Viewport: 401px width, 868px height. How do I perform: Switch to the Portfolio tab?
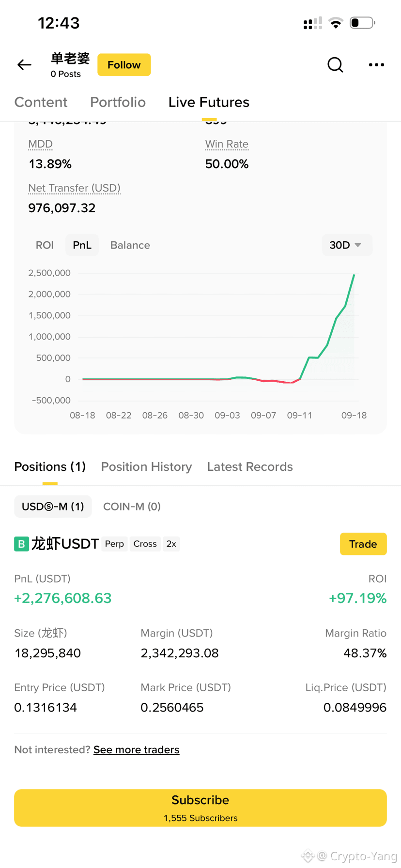click(x=118, y=102)
